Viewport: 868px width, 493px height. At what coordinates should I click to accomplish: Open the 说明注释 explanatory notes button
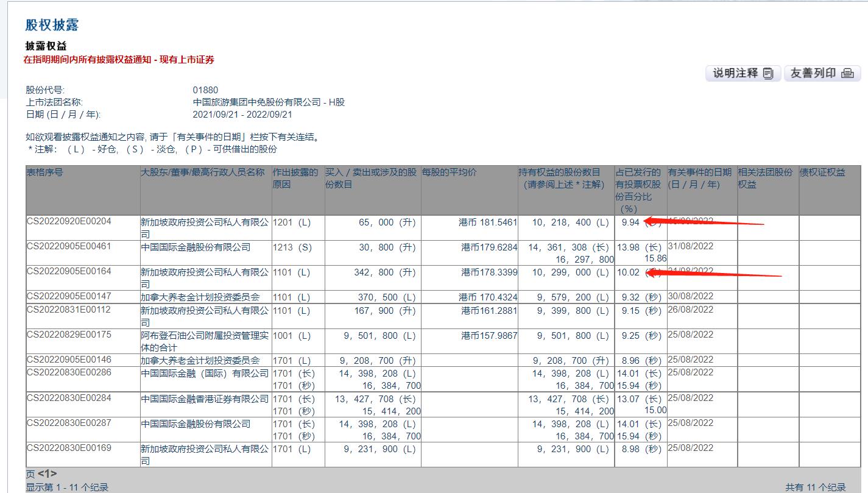click(x=743, y=73)
